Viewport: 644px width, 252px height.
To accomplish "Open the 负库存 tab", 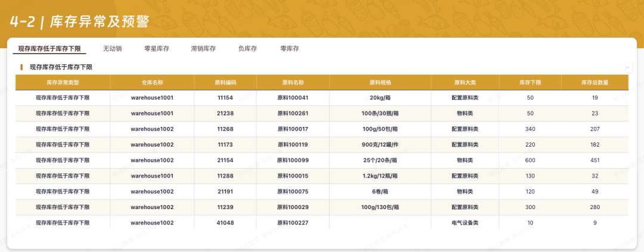I will pyautogui.click(x=247, y=49).
